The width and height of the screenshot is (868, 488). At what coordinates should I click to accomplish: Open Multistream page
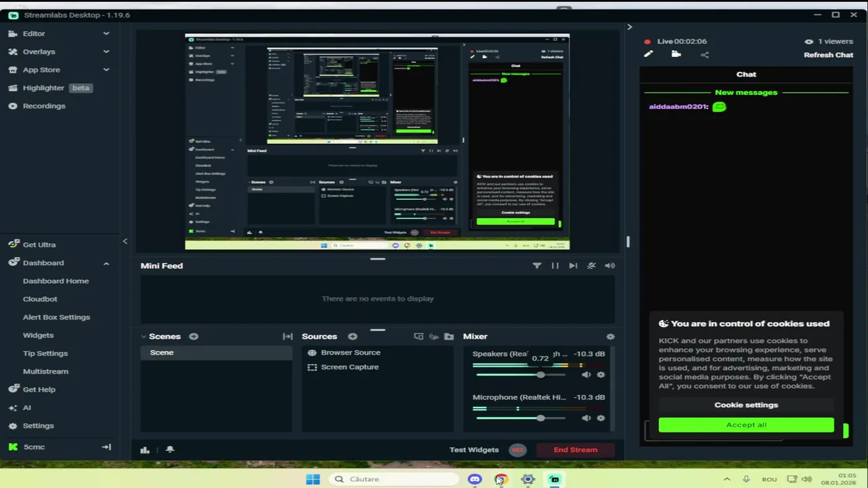click(45, 371)
